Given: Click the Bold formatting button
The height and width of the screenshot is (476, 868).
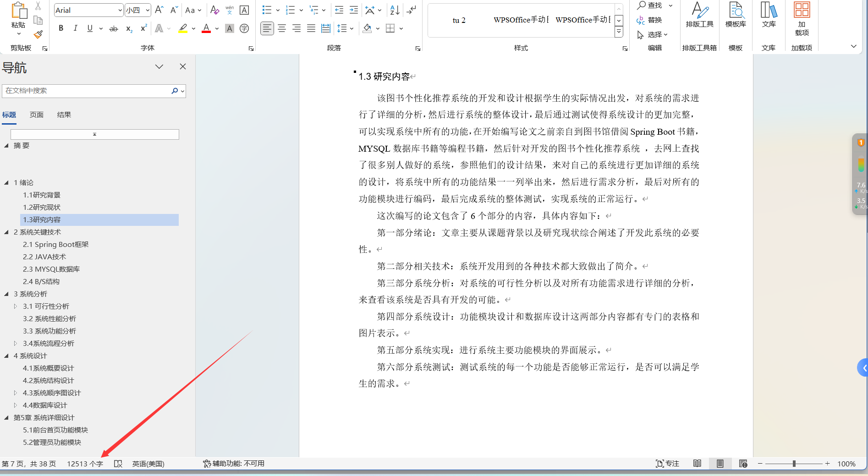Looking at the screenshot, I should click(61, 28).
